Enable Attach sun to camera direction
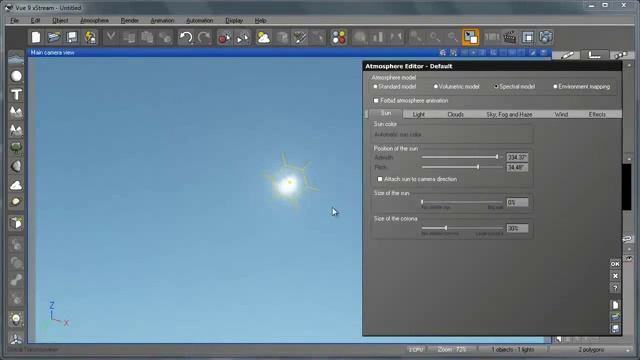Image resolution: width=640 pixels, height=360 pixels. [380, 179]
